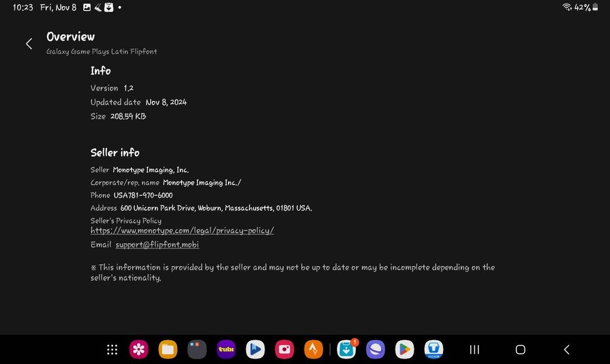Tap the image notification icon in status bar
The image size is (610, 364).
click(87, 7)
